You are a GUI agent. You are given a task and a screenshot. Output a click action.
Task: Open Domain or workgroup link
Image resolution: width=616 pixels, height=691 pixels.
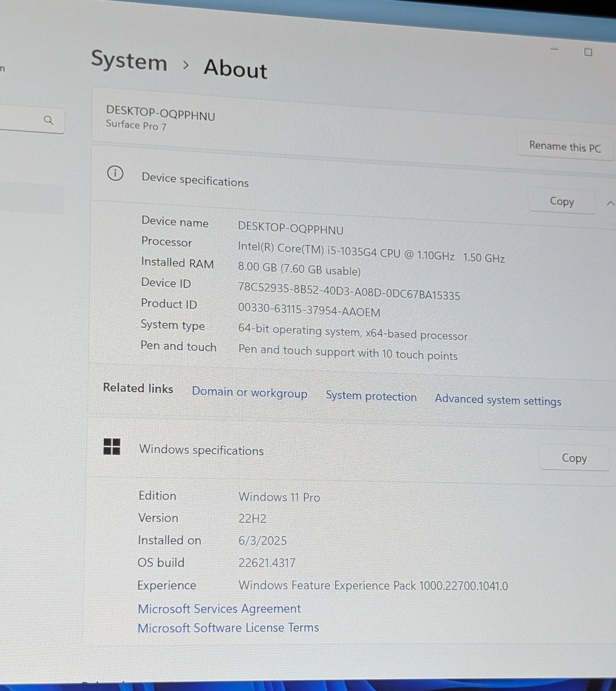[250, 393]
